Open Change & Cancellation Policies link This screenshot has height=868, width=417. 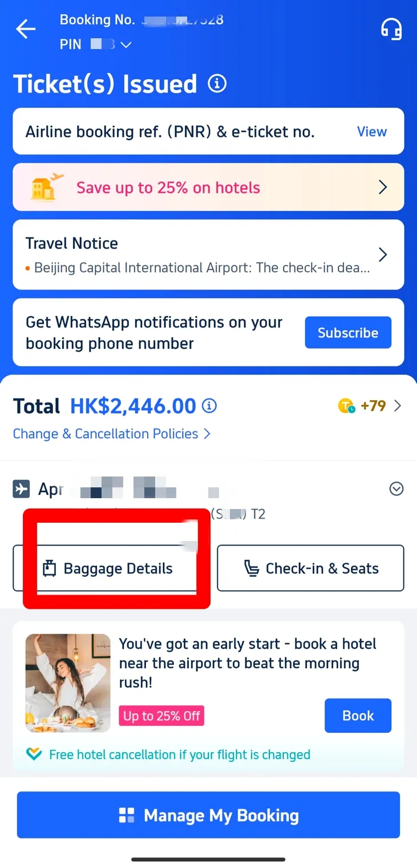tap(112, 434)
